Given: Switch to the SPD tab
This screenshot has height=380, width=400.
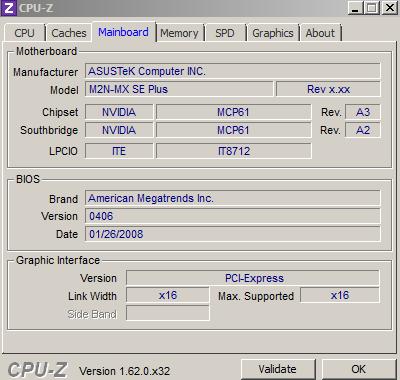Looking at the screenshot, I should (x=225, y=33).
